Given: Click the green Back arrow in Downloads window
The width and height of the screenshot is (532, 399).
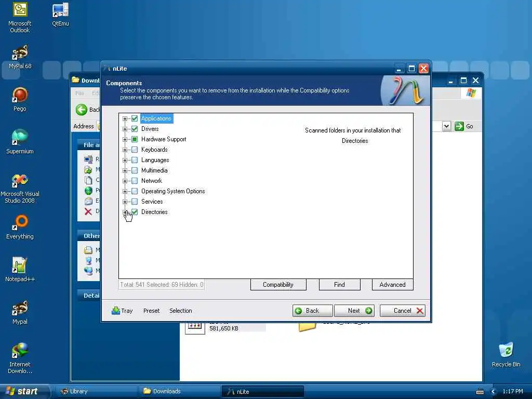Looking at the screenshot, I should coord(82,110).
